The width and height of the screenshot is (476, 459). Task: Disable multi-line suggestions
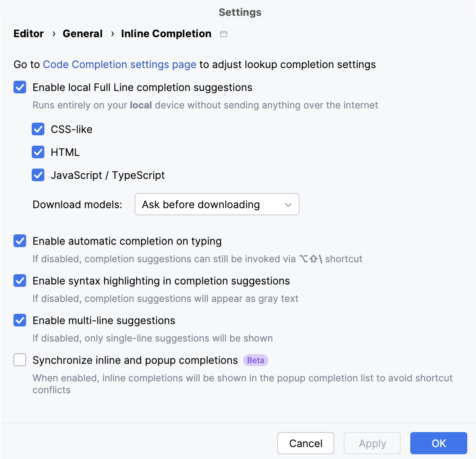coord(19,321)
